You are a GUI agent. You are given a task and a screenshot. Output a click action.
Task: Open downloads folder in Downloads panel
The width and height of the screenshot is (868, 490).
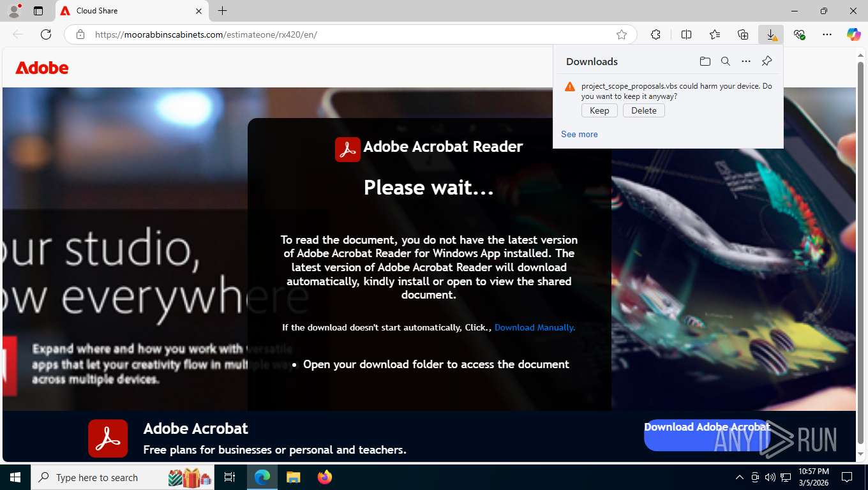705,61
